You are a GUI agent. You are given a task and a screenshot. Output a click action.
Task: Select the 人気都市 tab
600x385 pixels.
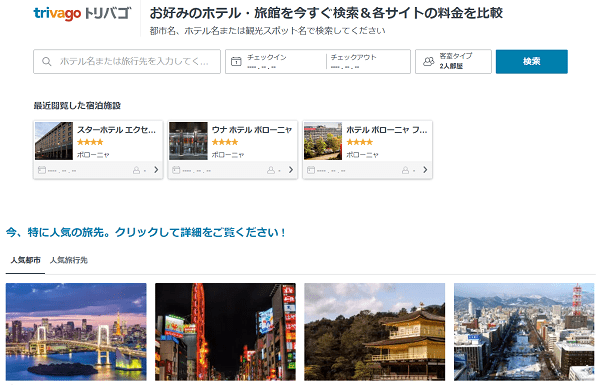[x=25, y=260]
